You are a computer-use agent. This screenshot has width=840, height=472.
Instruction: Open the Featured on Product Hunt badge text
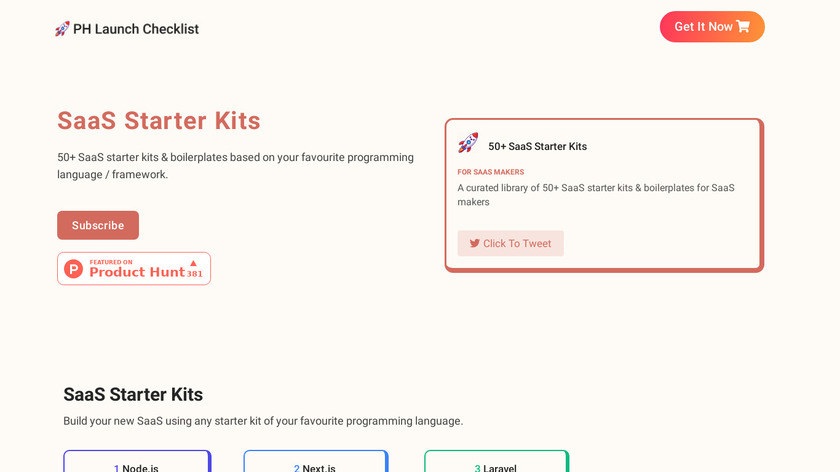(x=136, y=269)
